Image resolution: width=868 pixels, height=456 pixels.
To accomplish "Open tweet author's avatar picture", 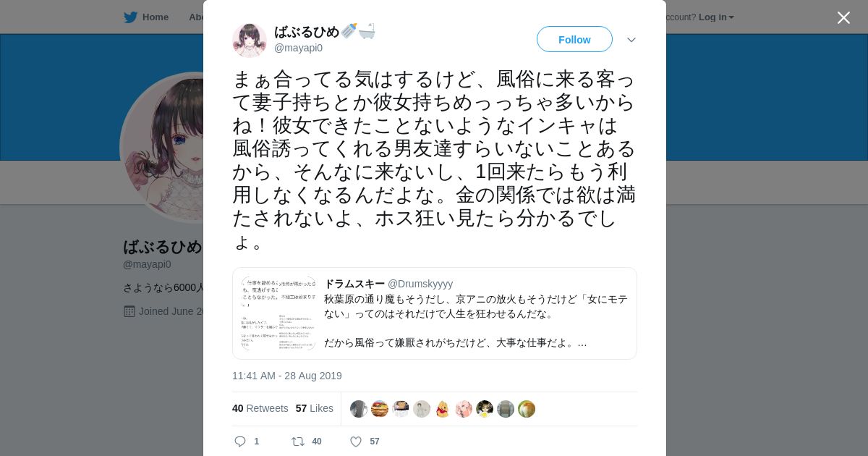I will (250, 40).
